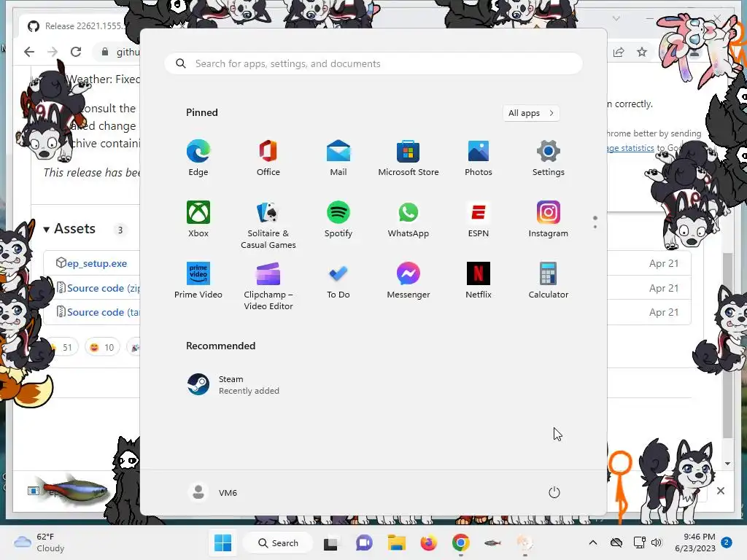The height and width of the screenshot is (560, 747).
Task: Open taskbar Search box
Action: (278, 542)
